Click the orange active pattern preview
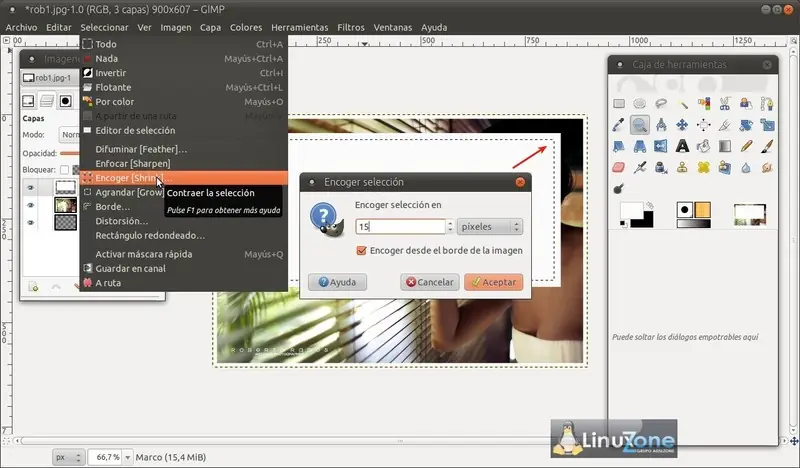The height and width of the screenshot is (468, 800). pos(703,210)
